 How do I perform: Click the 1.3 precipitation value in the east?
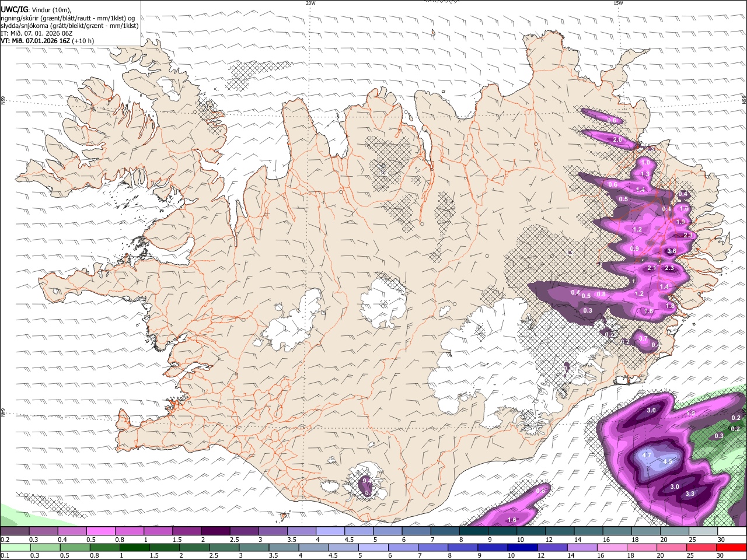645,174
